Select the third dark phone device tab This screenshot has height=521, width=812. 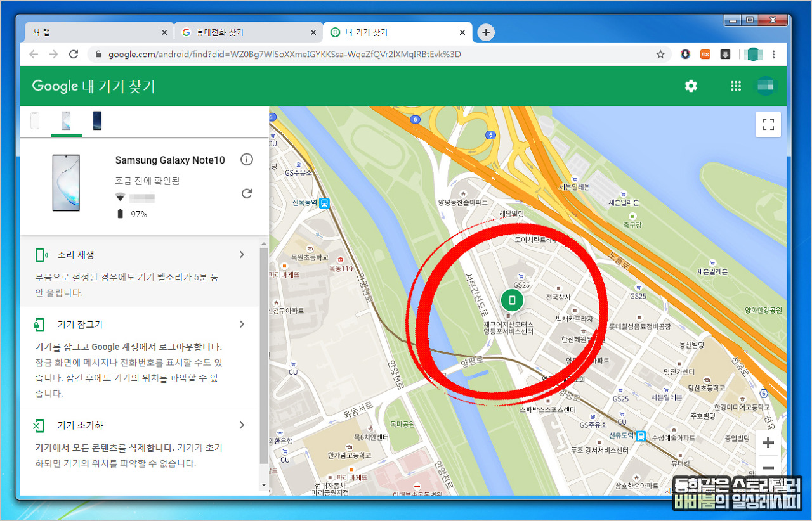(97, 120)
